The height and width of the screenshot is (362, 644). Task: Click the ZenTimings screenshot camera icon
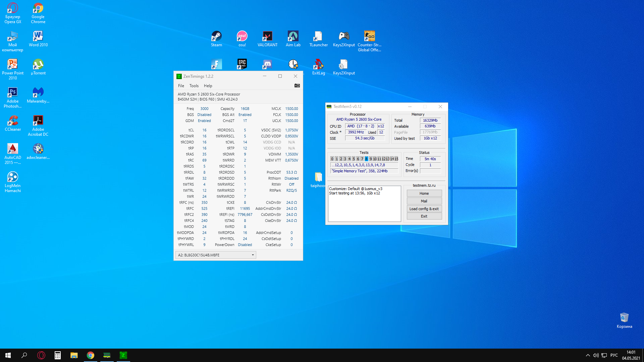click(x=297, y=86)
